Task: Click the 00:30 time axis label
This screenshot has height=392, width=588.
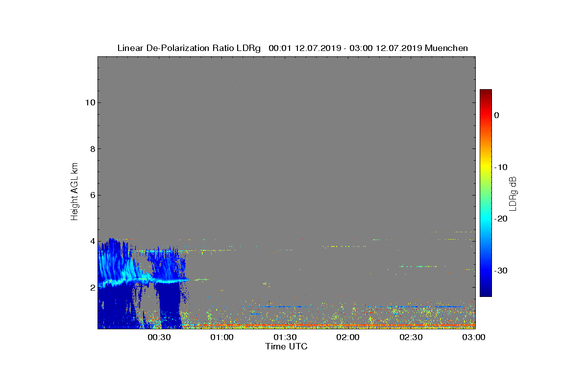Action: click(159, 338)
